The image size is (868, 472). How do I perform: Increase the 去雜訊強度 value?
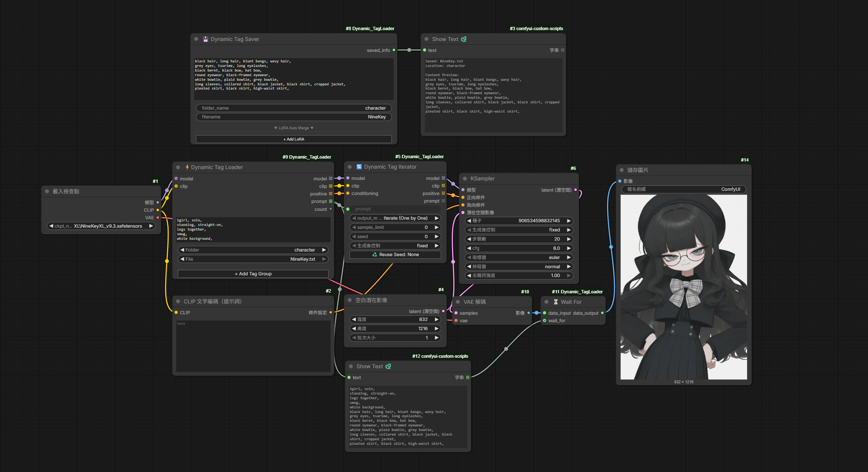tap(569, 276)
